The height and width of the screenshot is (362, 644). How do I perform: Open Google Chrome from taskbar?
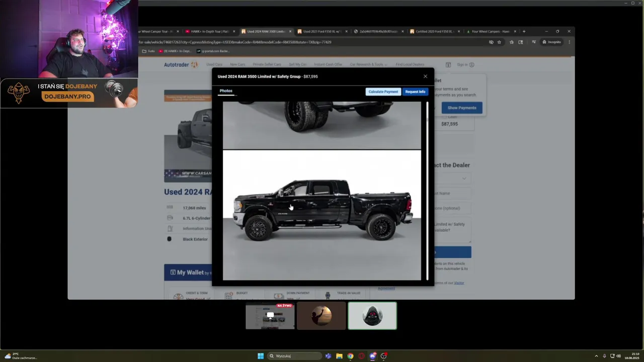click(350, 356)
